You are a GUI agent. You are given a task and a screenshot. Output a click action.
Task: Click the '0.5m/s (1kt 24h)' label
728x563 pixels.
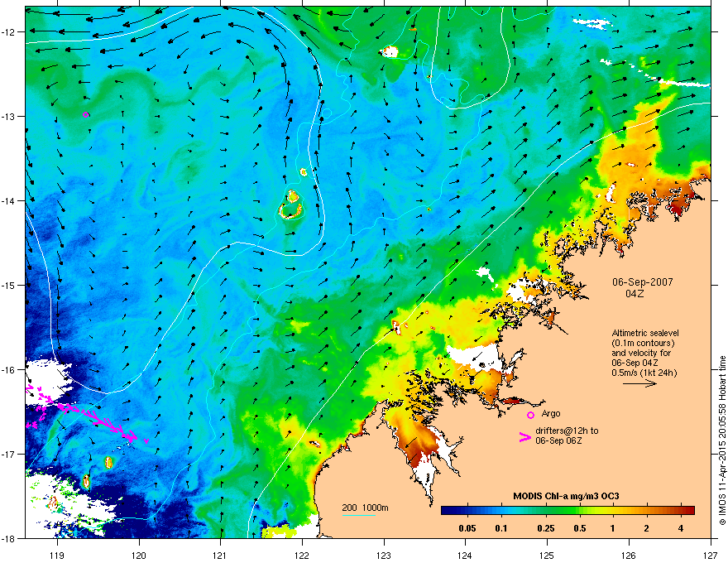coord(644,372)
